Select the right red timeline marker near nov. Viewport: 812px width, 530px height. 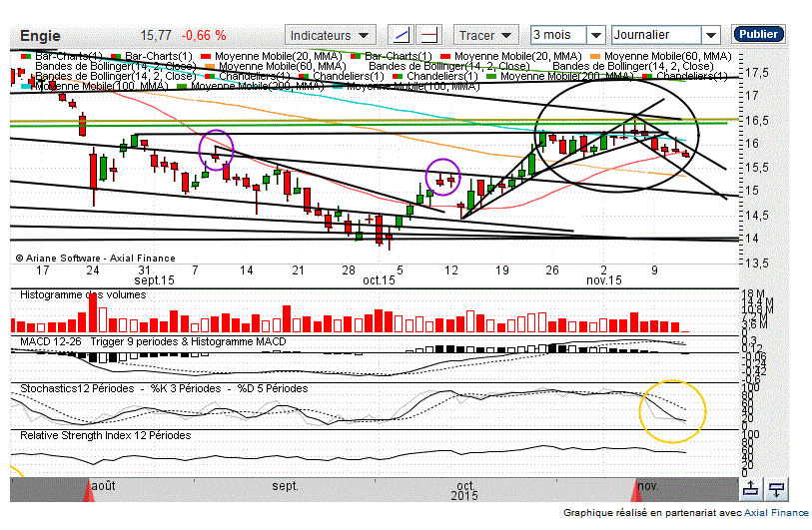[637, 488]
